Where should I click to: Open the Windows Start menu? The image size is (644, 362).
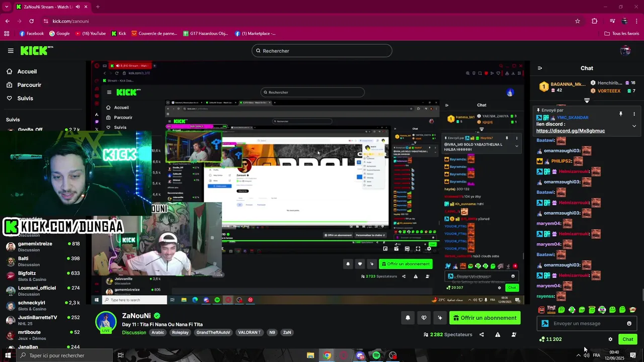[x=8, y=355]
